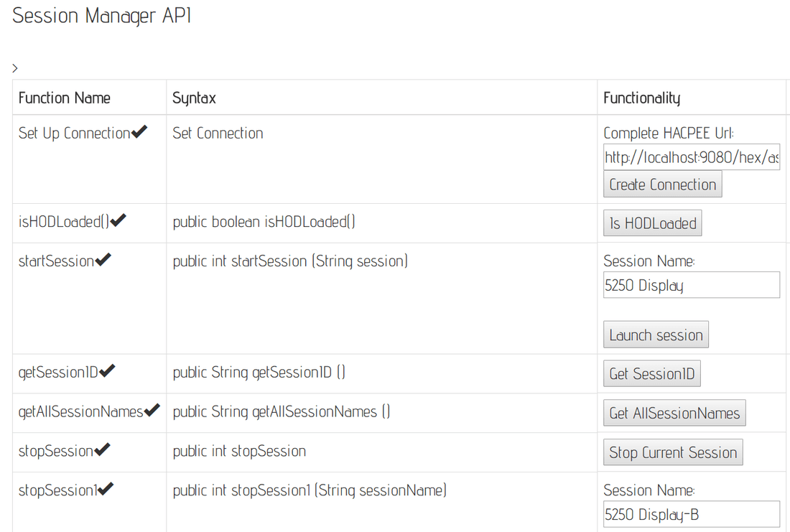Screen dimensions: 790x532
Task: Click the small arrow above the table
Action: click(15, 68)
